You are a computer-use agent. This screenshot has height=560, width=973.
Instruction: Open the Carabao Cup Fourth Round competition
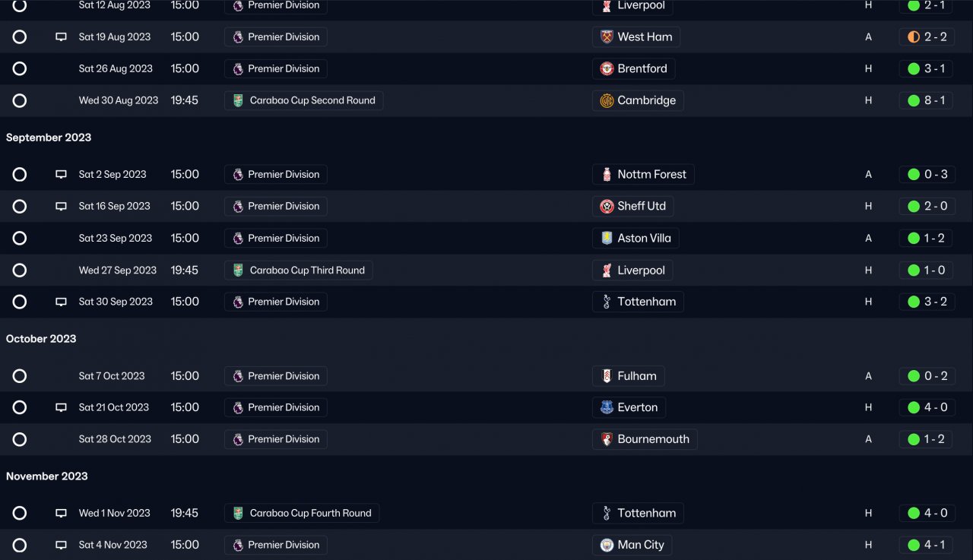click(x=302, y=514)
